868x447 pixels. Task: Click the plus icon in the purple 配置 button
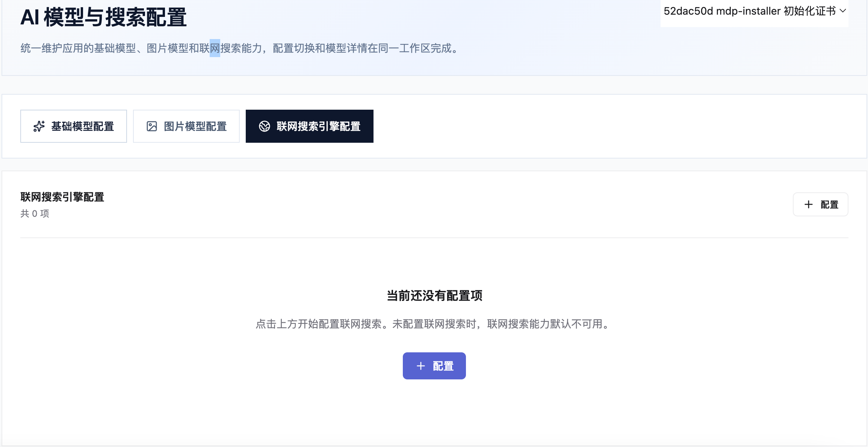click(421, 366)
